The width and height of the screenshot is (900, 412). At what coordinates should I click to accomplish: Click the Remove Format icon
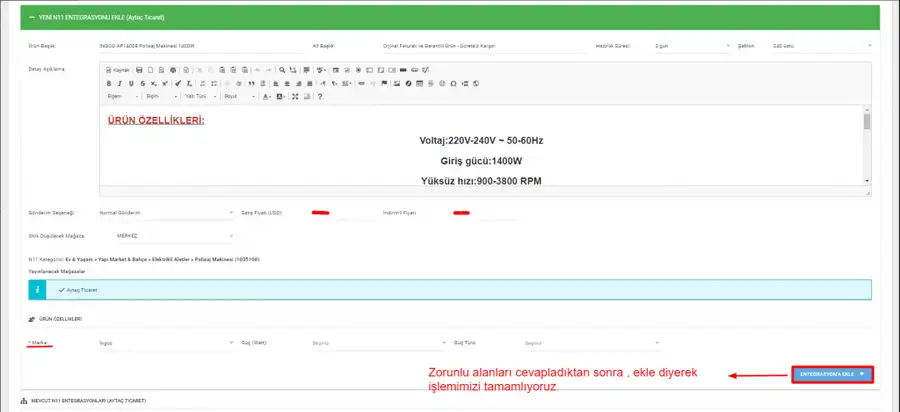pos(189,84)
